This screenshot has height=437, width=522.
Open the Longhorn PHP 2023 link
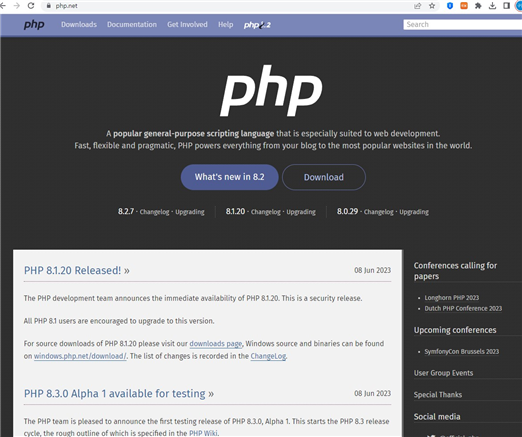tap(452, 298)
